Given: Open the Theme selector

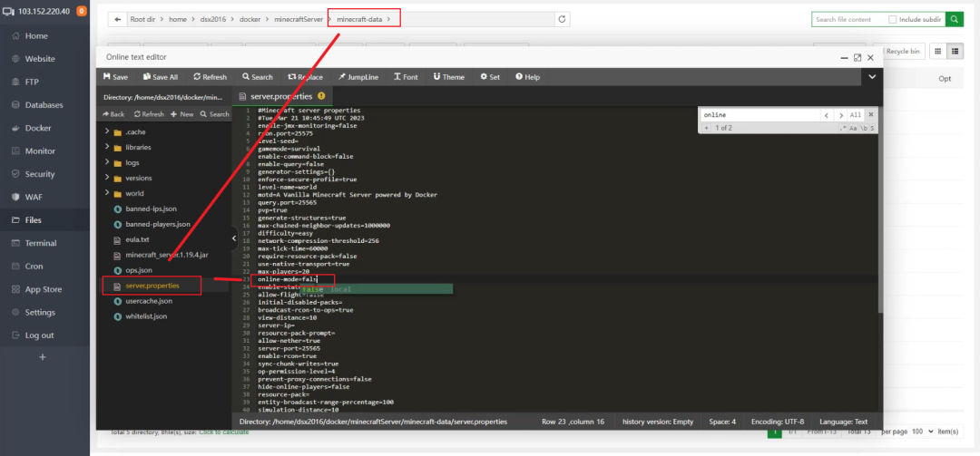Looking at the screenshot, I should (449, 77).
